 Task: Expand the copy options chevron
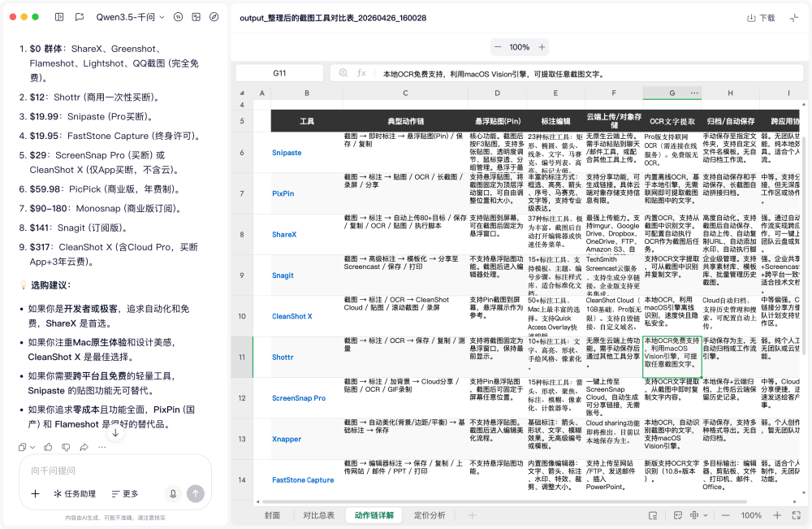point(32,447)
